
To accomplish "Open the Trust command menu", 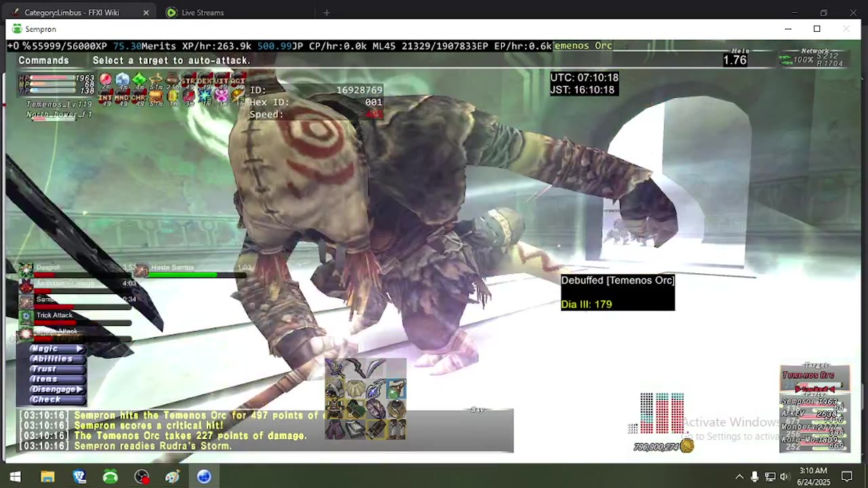I will pyautogui.click(x=58, y=369).
